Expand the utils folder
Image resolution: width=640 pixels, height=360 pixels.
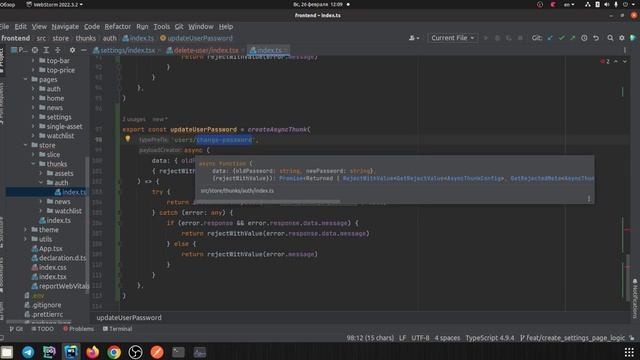26,239
